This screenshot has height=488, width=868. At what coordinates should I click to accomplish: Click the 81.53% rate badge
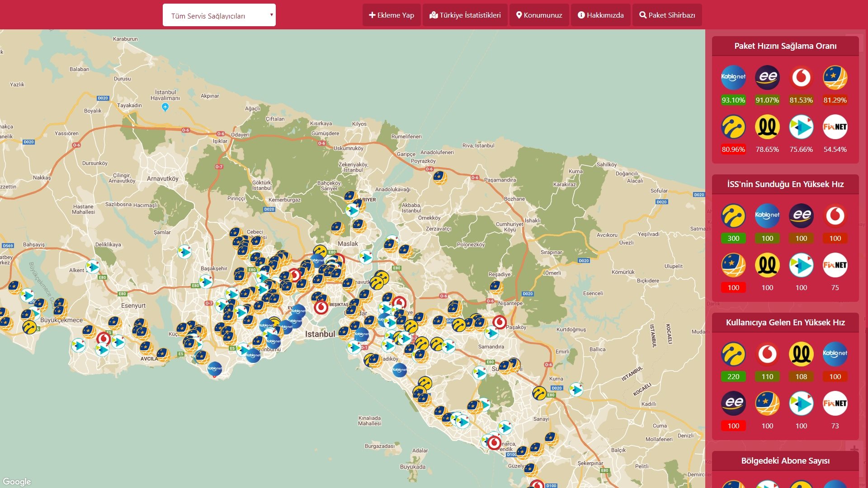(x=801, y=100)
